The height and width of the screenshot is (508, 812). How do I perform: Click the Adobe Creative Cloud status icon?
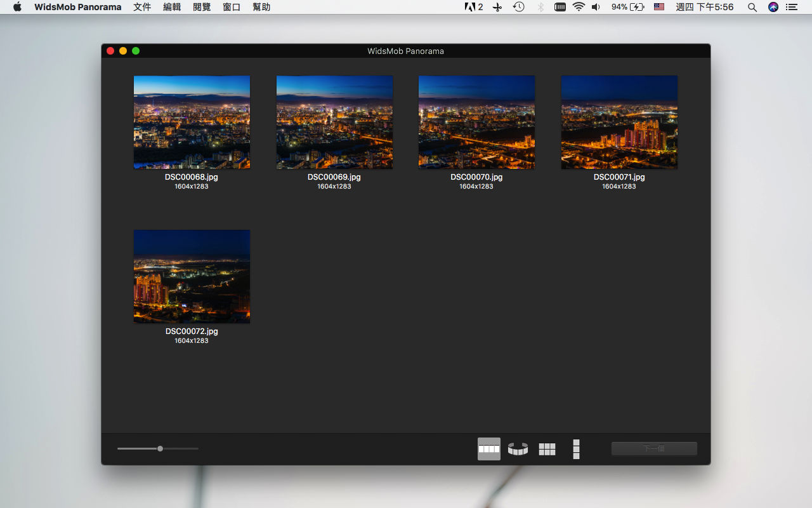(474, 7)
